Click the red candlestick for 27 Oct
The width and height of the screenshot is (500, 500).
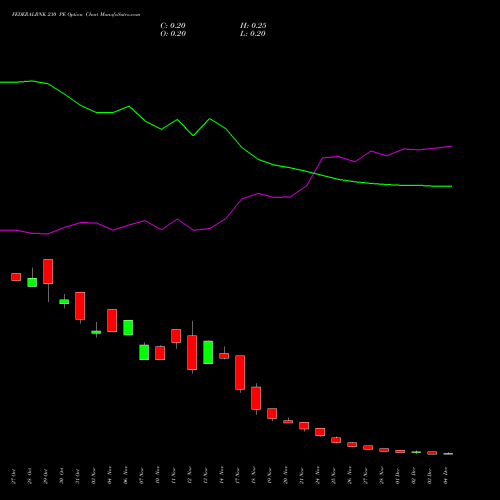coord(16,277)
